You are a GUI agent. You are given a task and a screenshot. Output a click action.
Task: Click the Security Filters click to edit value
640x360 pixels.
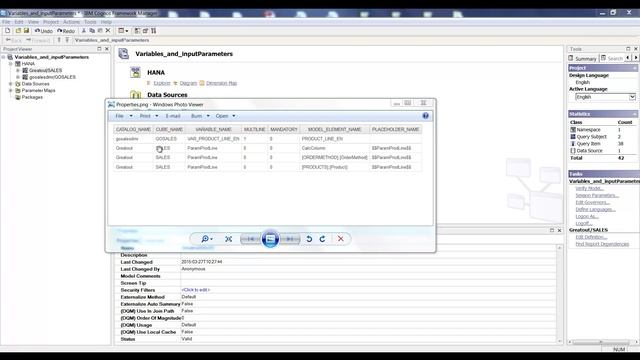click(x=196, y=290)
